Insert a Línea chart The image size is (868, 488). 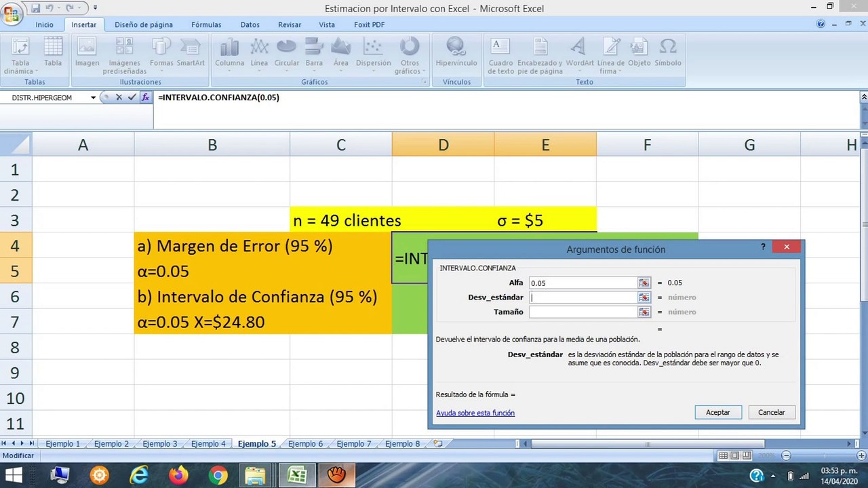(x=259, y=54)
